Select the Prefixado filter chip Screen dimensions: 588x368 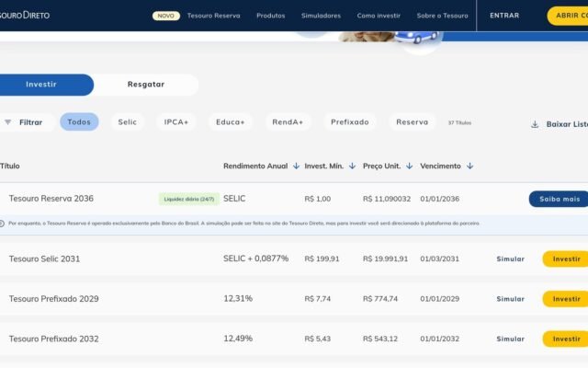click(x=350, y=122)
